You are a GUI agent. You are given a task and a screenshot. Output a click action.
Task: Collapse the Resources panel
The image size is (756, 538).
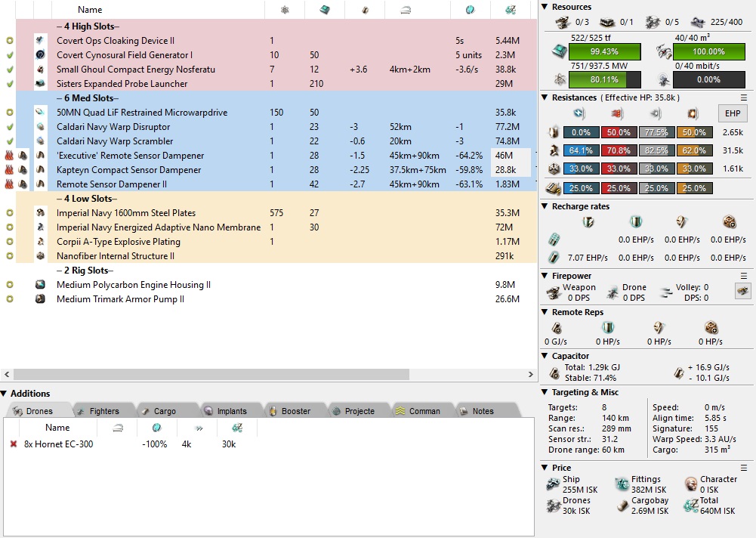(545, 7)
